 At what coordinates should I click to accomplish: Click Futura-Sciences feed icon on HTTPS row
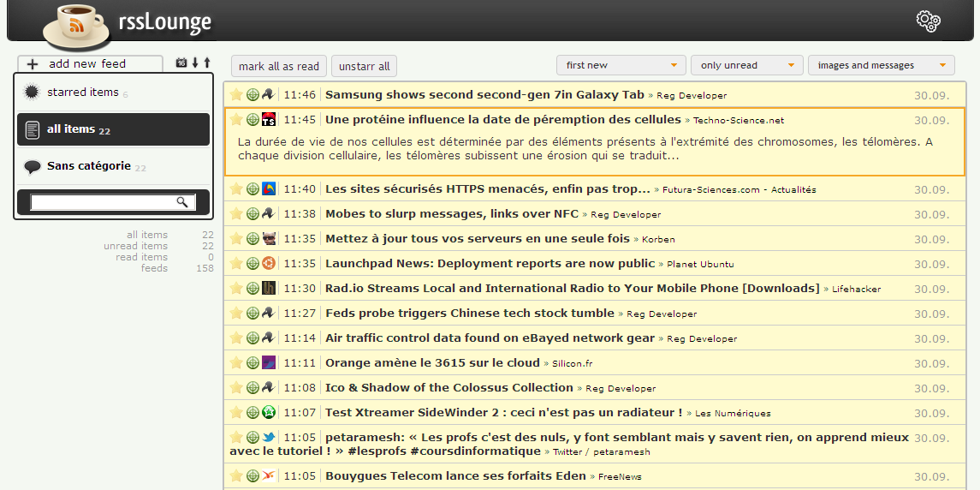pyautogui.click(x=269, y=188)
